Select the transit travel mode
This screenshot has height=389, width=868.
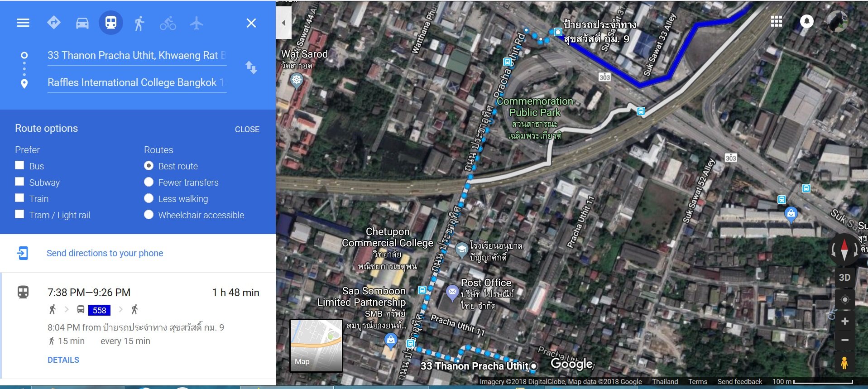click(111, 22)
